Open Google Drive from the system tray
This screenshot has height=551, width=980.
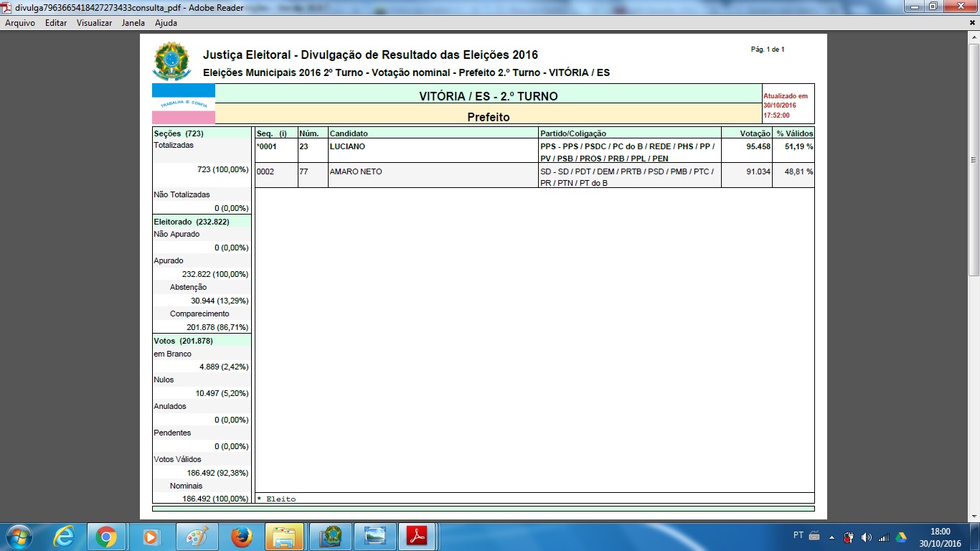900,537
